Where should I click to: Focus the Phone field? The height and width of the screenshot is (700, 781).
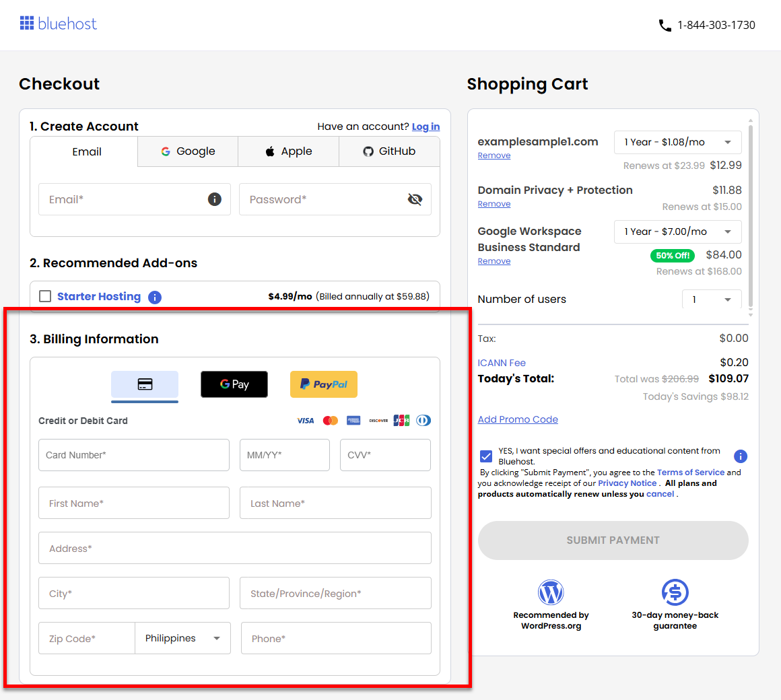click(336, 638)
